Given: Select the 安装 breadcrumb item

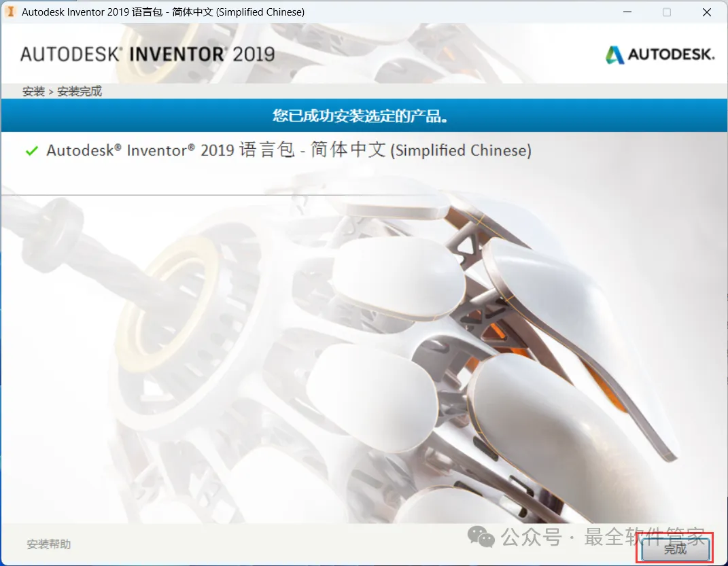Looking at the screenshot, I should tap(33, 92).
